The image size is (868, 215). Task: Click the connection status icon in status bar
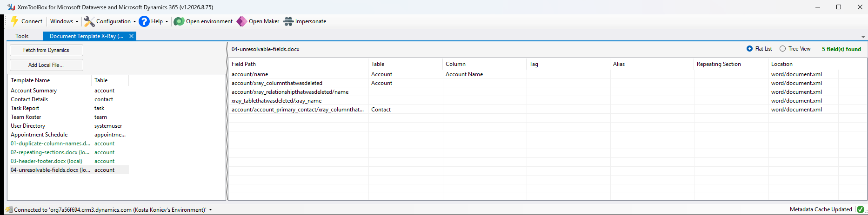point(9,209)
